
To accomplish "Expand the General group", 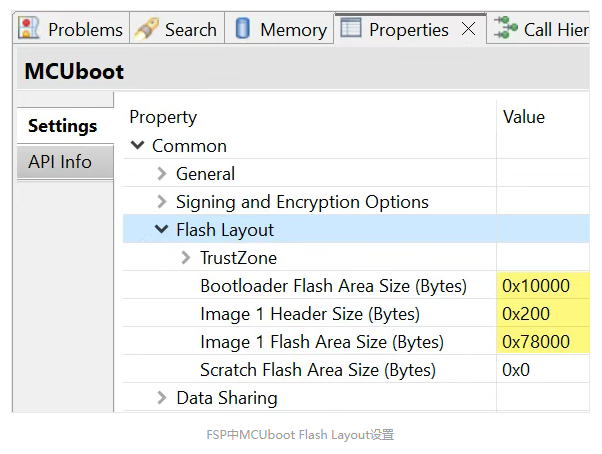I will (x=162, y=173).
